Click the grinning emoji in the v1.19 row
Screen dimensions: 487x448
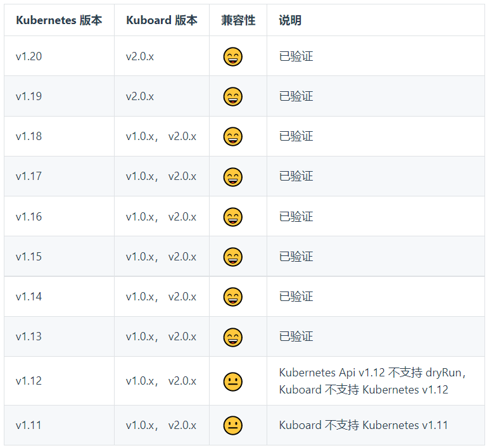pos(232,96)
